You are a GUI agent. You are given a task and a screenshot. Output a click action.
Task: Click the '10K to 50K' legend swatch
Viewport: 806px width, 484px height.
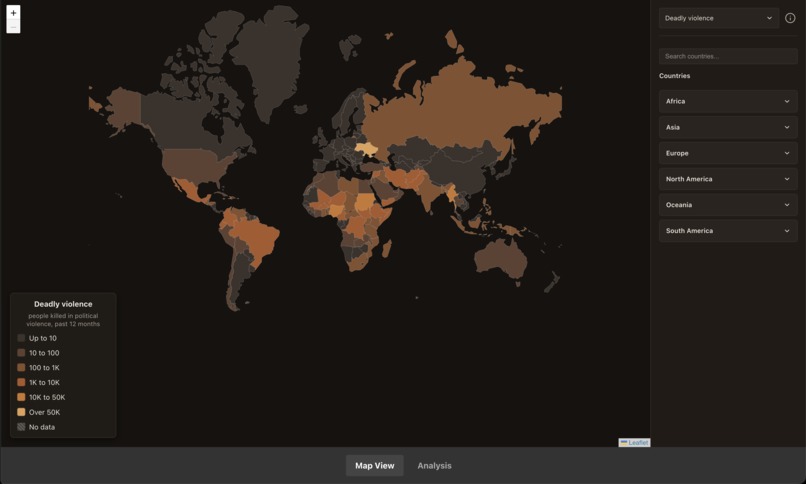tap(21, 397)
